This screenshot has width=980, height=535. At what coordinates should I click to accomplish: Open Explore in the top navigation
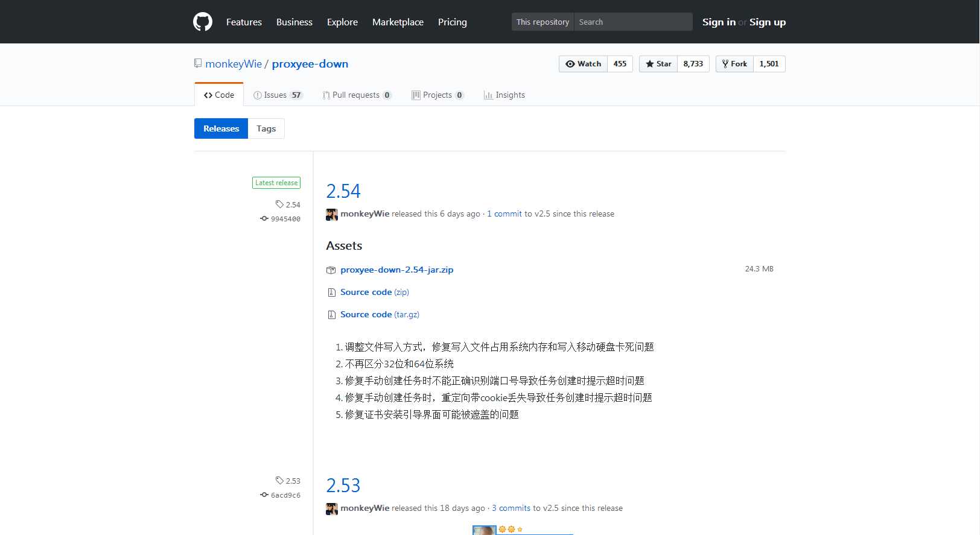(342, 22)
